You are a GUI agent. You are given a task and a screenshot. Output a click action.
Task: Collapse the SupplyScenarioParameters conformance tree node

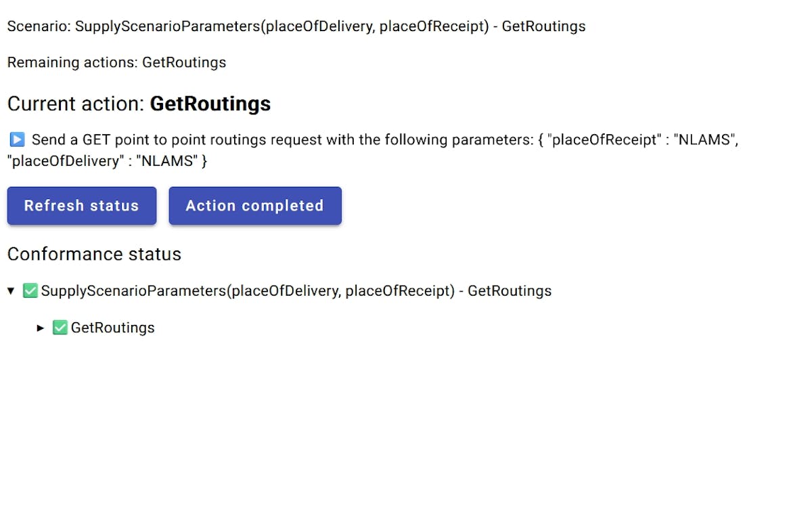[x=11, y=291]
